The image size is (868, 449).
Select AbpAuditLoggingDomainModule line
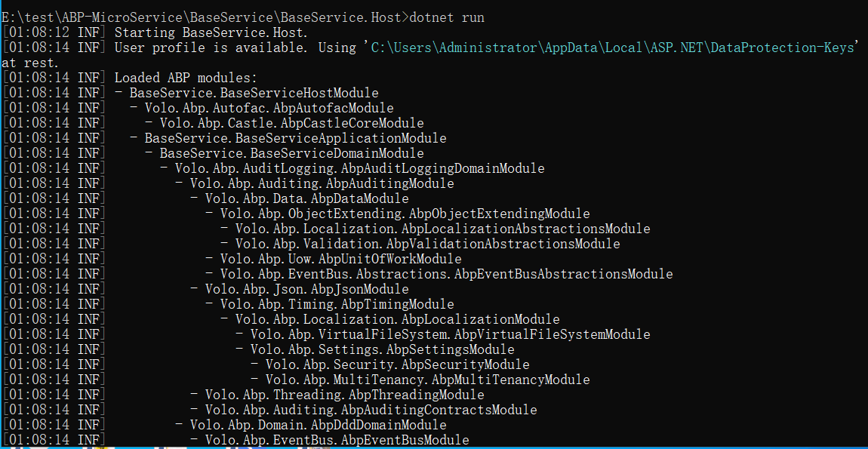coord(360,168)
